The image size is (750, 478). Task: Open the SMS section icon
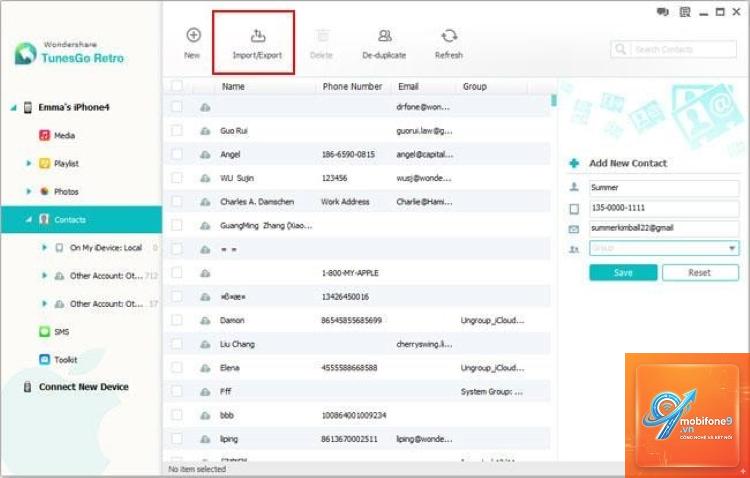[x=44, y=332]
